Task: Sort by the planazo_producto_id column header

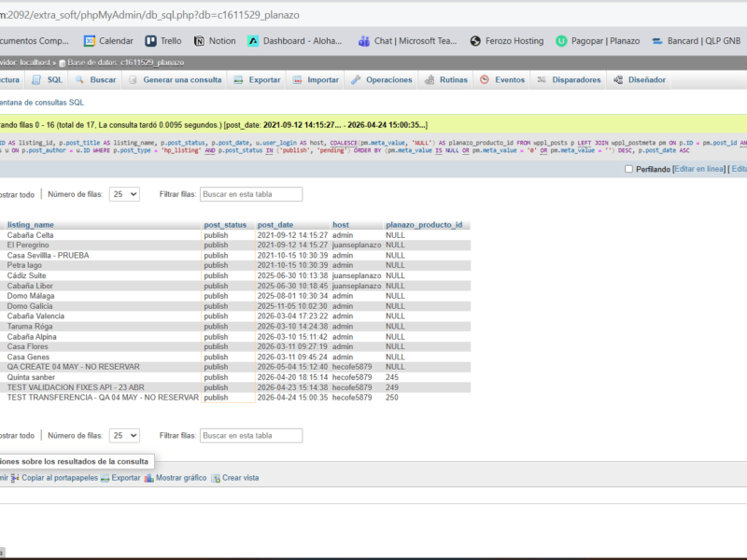Action: tap(424, 225)
